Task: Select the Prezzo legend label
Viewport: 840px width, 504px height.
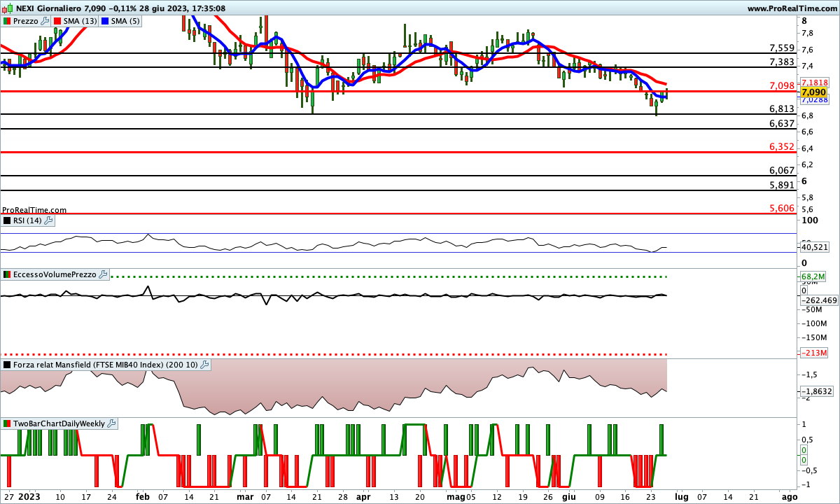Action: (x=26, y=22)
